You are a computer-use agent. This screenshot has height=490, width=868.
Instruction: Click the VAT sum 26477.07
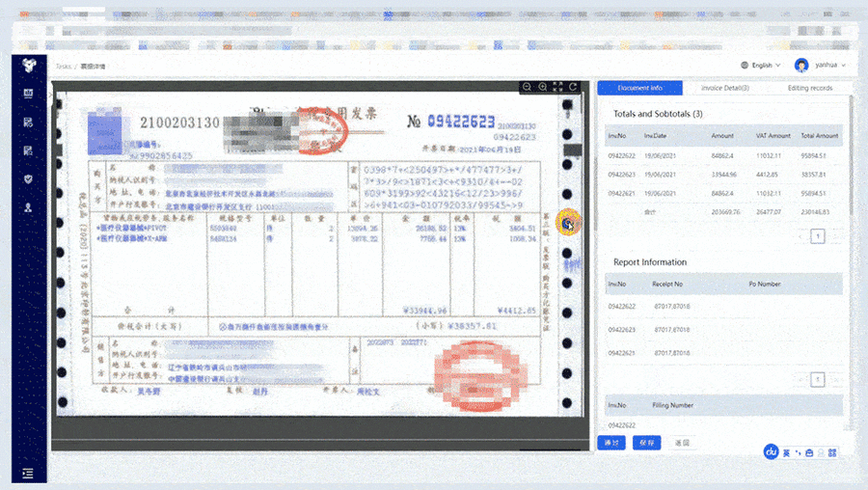[x=769, y=212]
